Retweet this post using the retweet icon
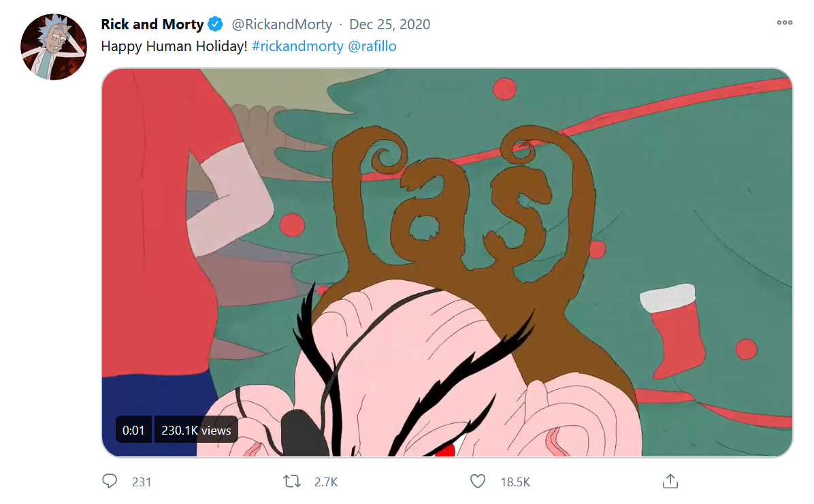The height and width of the screenshot is (504, 814). 292,482
